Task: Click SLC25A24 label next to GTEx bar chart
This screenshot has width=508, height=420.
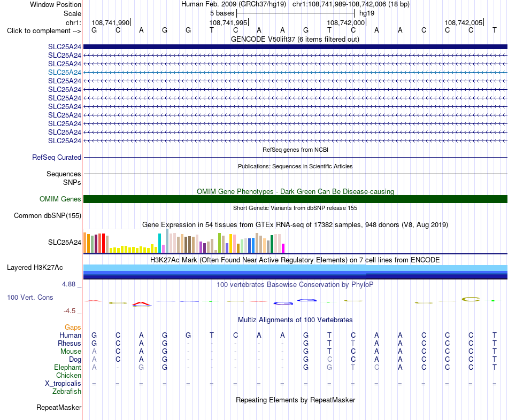Action: point(65,242)
